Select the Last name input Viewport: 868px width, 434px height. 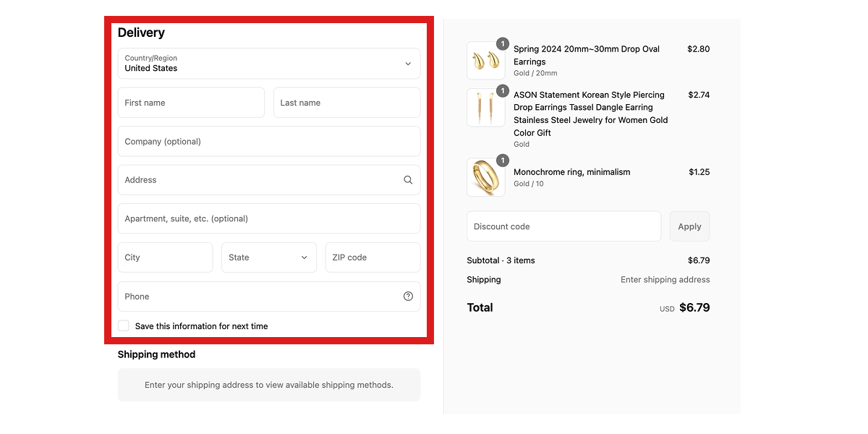(346, 103)
